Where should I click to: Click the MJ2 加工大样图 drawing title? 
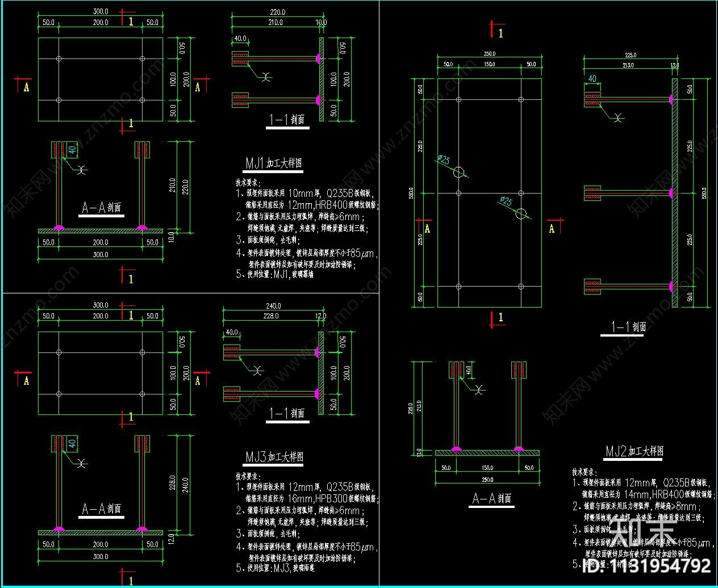634,451
